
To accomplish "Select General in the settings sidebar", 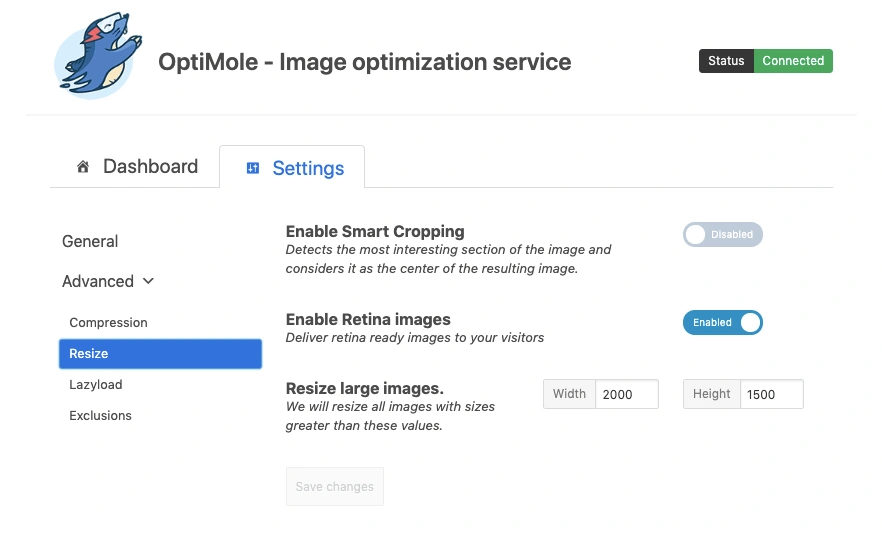I will [x=90, y=241].
